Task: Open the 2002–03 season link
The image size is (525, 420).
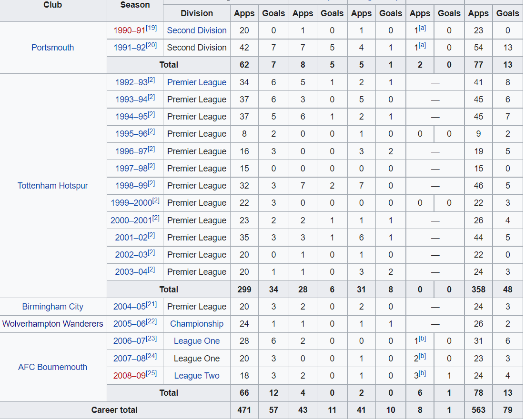Action: [131, 255]
